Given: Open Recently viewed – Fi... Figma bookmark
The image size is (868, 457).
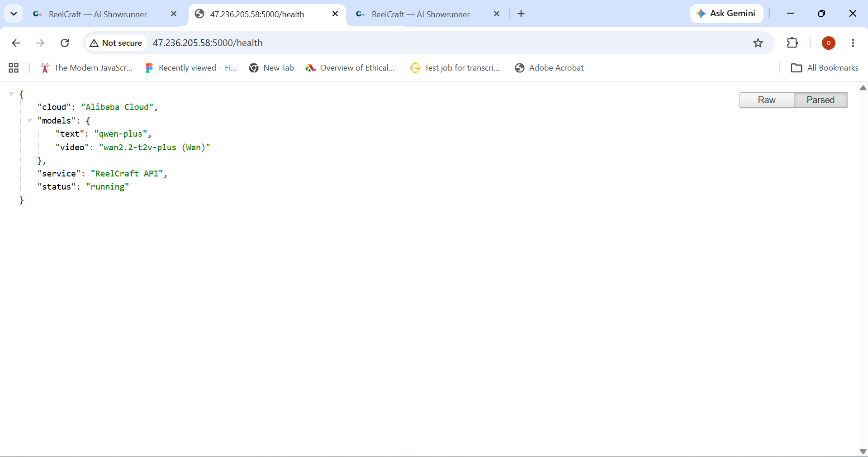Looking at the screenshot, I should [x=191, y=68].
